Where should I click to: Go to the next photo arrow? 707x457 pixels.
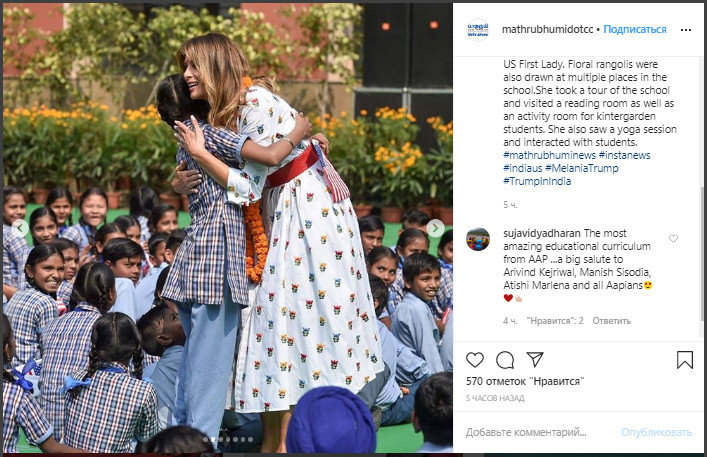pyautogui.click(x=435, y=228)
